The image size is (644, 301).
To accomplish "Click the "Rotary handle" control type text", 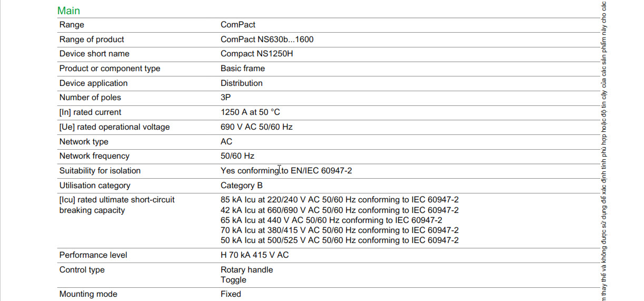I will [246, 270].
